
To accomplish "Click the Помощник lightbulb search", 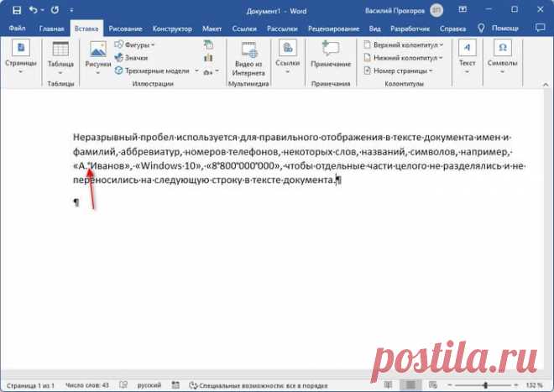I will 498,29.
